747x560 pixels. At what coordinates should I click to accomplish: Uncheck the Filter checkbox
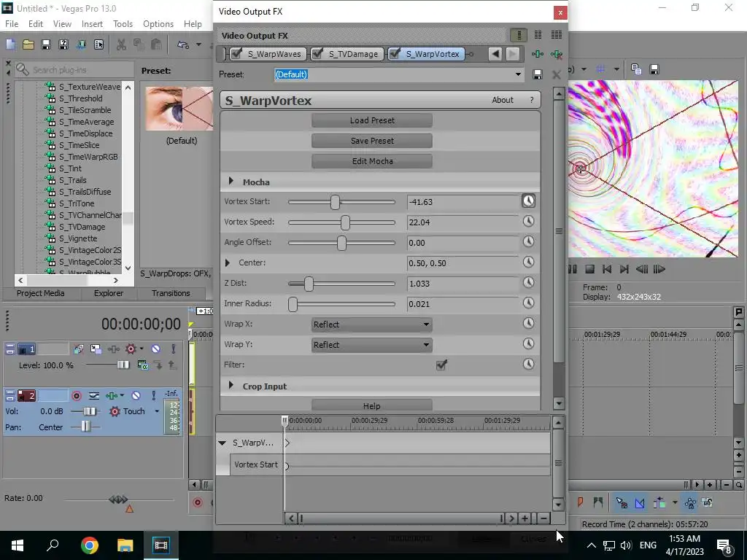point(441,365)
